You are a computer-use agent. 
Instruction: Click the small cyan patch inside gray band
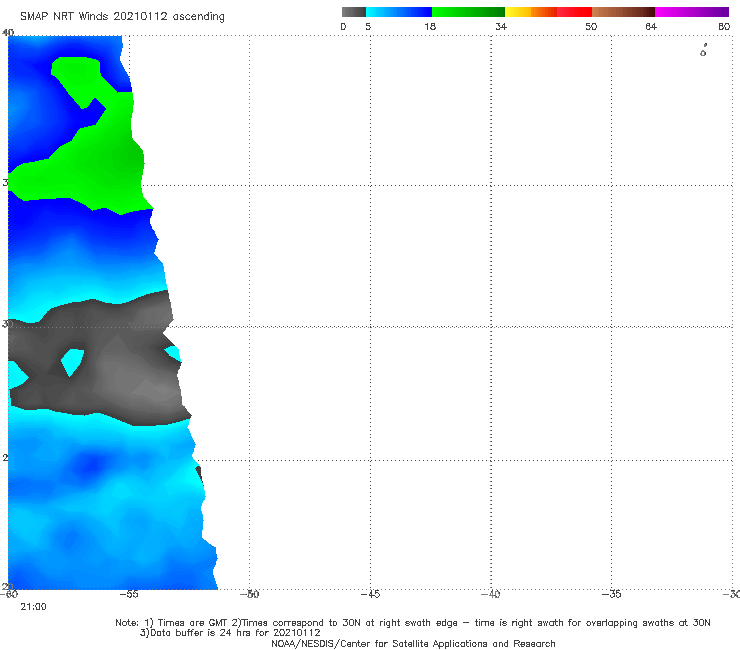(72, 362)
